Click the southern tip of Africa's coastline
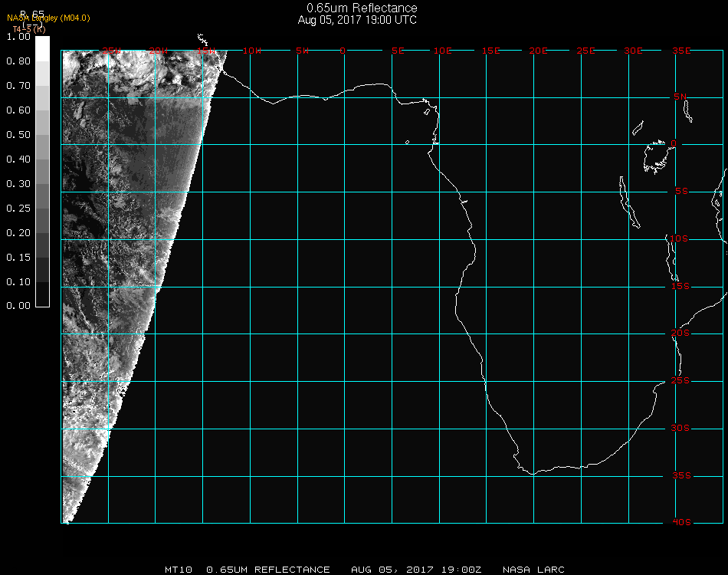This screenshot has height=575, width=728. pos(532,472)
